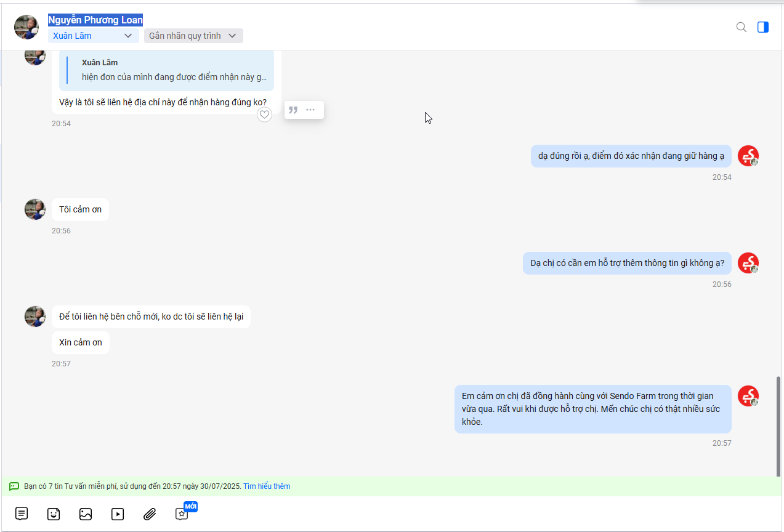Attach a file with the paperclip icon

click(x=150, y=514)
